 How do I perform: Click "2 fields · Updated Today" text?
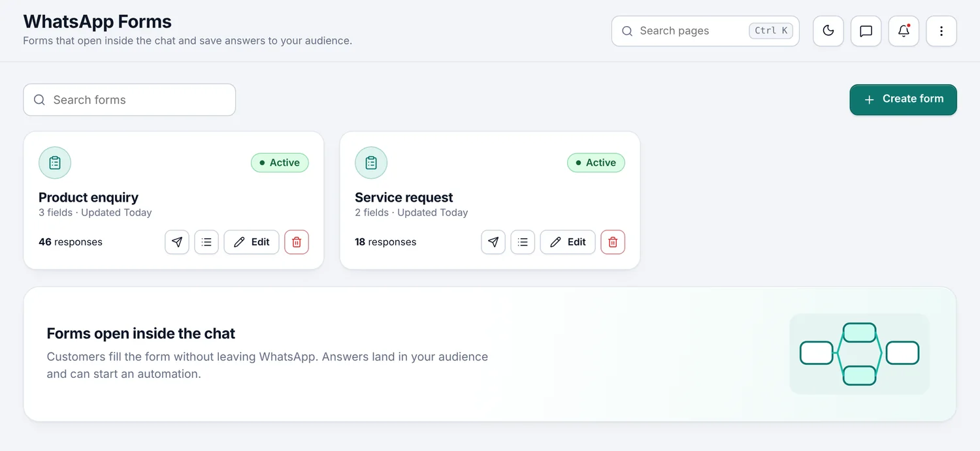click(x=412, y=213)
